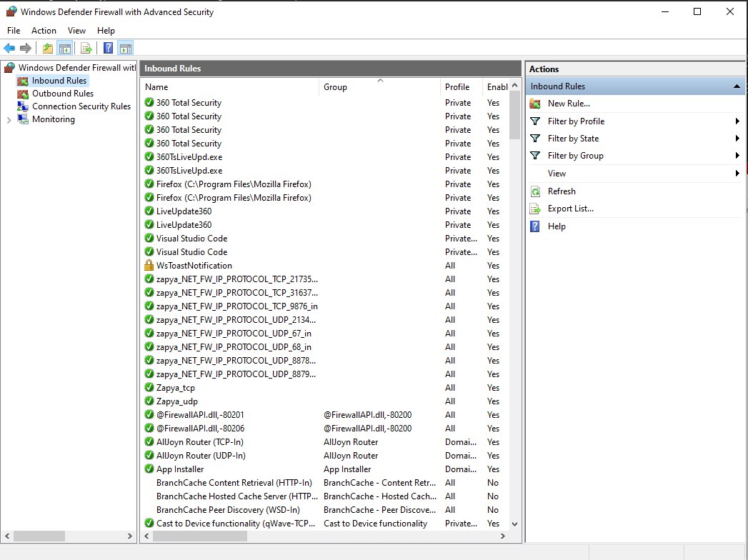Expand the Monitoring tree node

click(x=9, y=120)
